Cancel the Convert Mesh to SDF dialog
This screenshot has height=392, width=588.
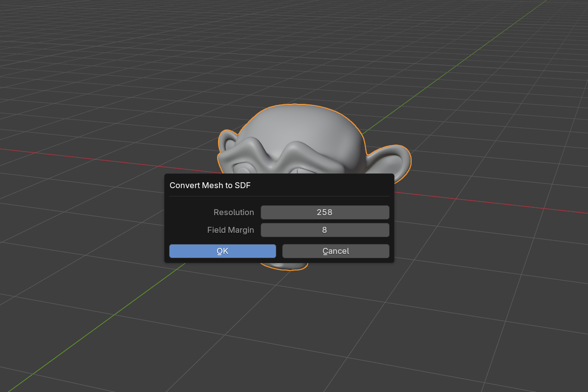pos(336,251)
